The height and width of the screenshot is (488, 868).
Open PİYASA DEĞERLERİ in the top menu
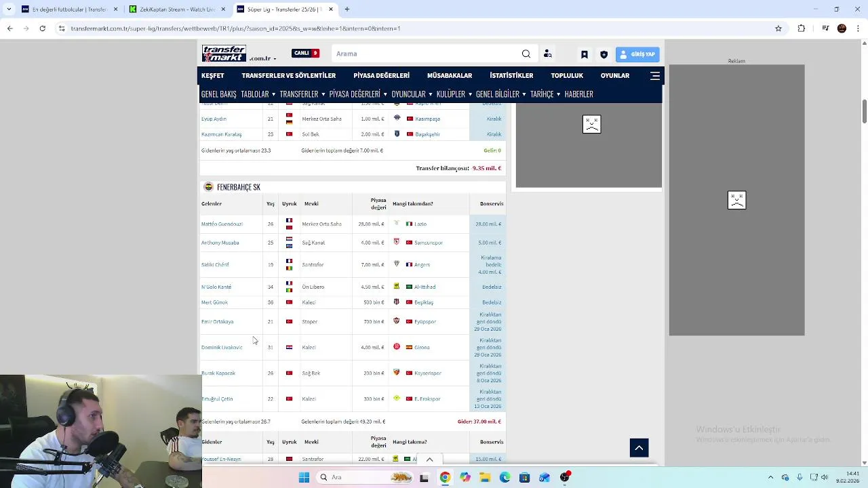[x=381, y=75]
